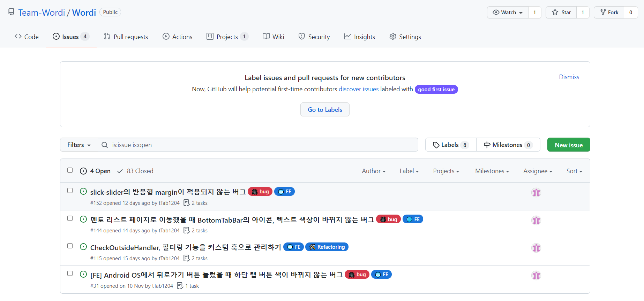Check the CheckOutsideHandler issue #115 checkbox
The image size is (644, 301).
(70, 246)
